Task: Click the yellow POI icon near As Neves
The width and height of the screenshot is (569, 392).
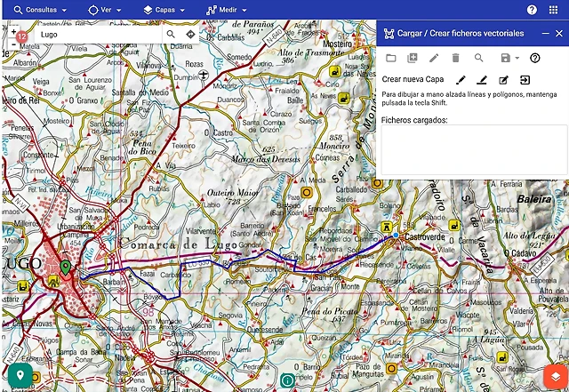Action: (343, 98)
